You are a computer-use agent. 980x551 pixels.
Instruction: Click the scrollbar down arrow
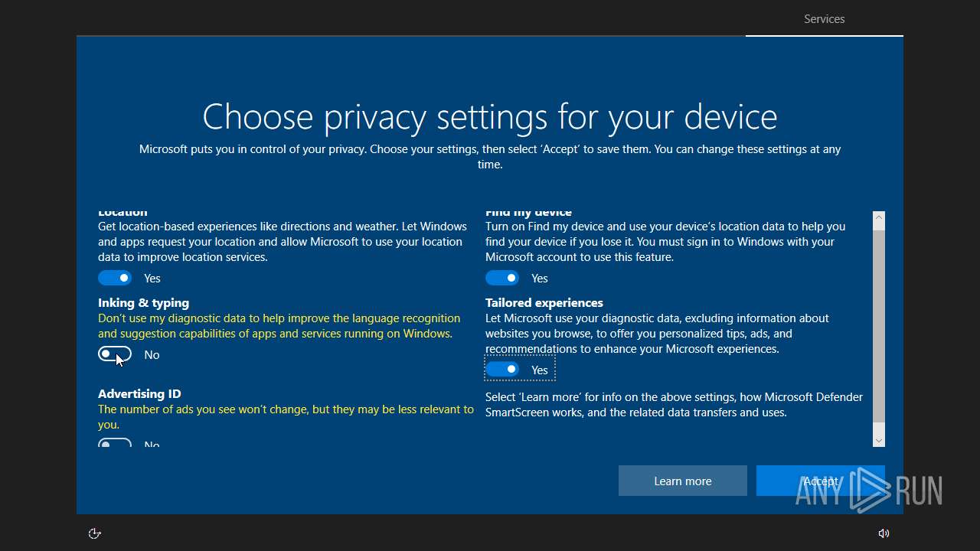879,440
